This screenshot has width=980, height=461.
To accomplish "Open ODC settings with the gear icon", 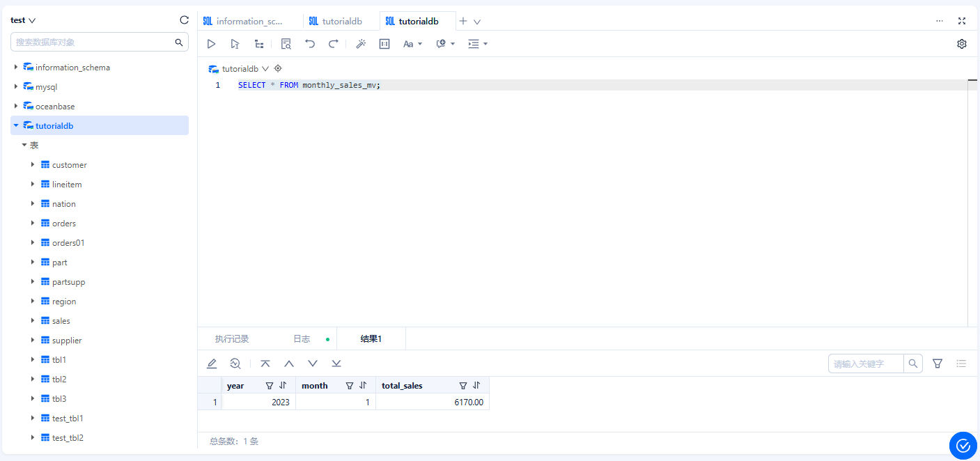I will coord(962,43).
